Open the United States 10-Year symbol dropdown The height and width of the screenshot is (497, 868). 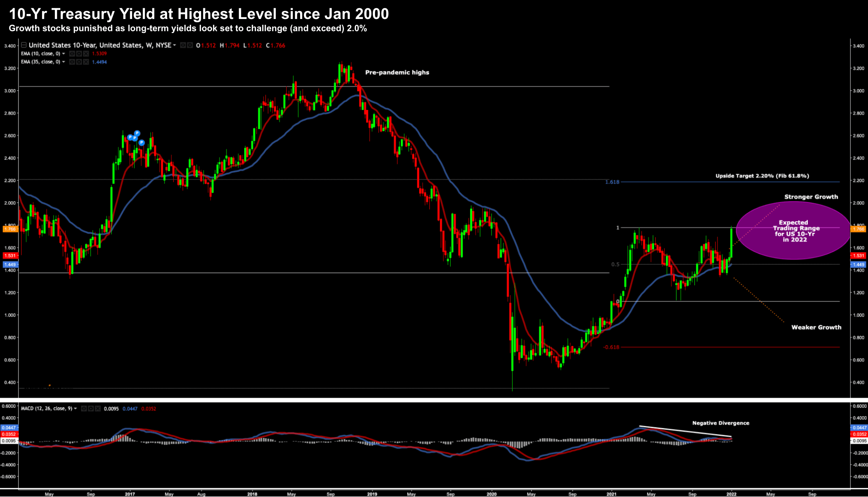point(175,45)
